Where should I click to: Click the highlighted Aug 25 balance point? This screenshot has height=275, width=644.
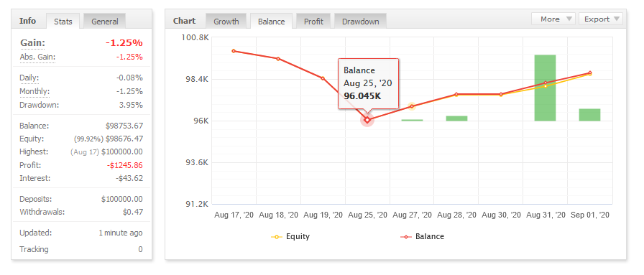click(x=367, y=120)
